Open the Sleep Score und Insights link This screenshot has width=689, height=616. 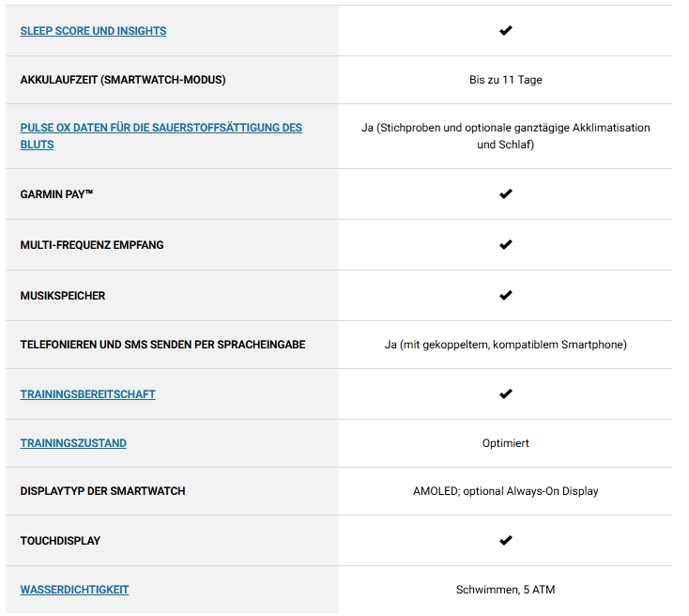[x=93, y=31]
